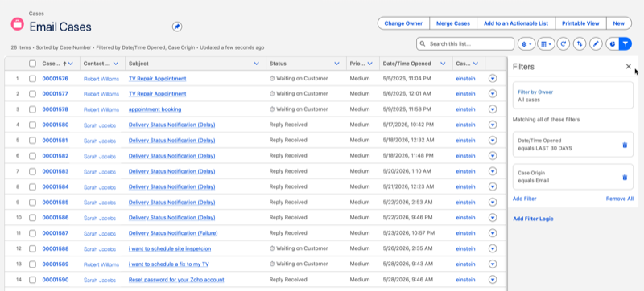Delete the Date/Time Opened filter
The height and width of the screenshot is (291, 644).
pos(625,145)
